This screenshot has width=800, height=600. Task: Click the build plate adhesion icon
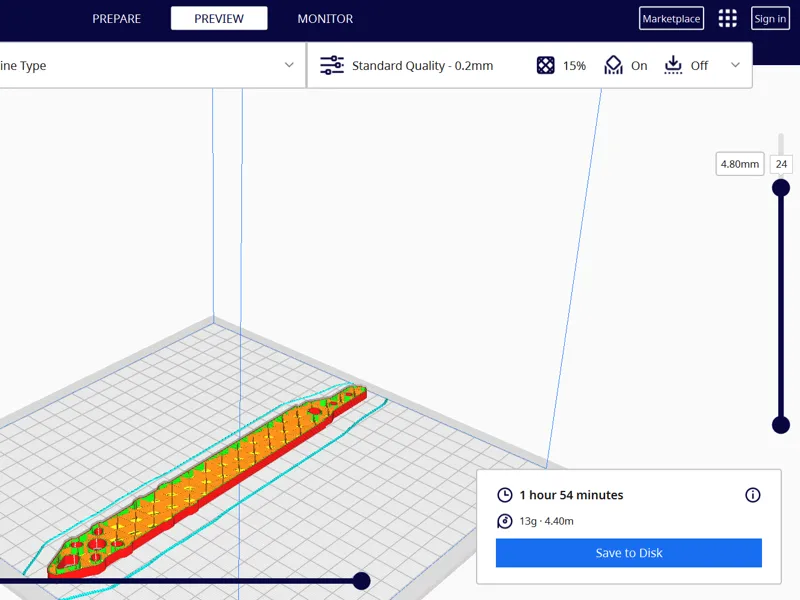pyautogui.click(x=673, y=65)
